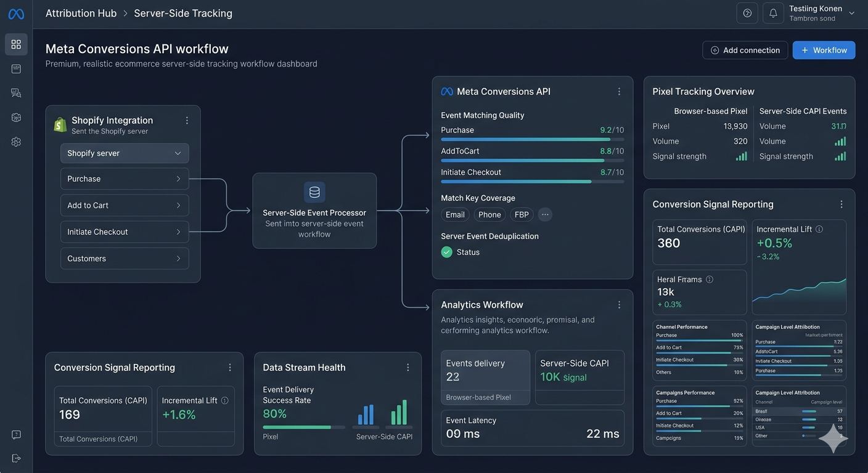Image resolution: width=868 pixels, height=473 pixels.
Task: Select the Email match key chip
Action: (x=455, y=214)
